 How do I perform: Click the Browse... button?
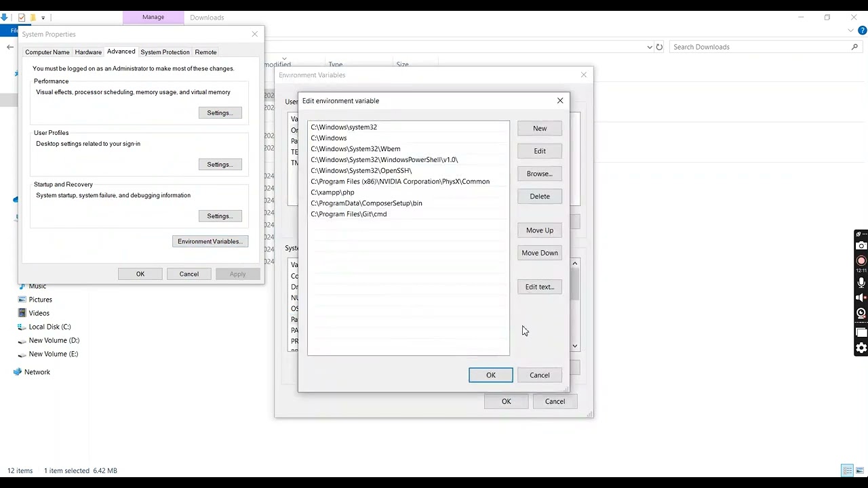pyautogui.click(x=540, y=174)
